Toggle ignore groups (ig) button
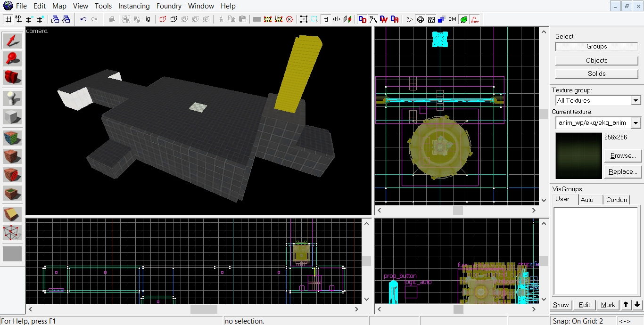 (148, 19)
